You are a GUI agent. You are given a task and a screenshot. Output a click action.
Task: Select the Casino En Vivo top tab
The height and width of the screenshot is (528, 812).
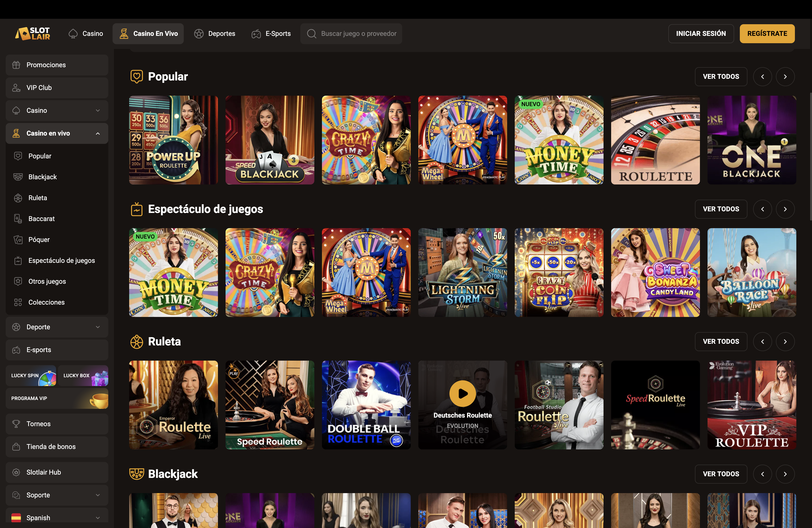point(148,33)
